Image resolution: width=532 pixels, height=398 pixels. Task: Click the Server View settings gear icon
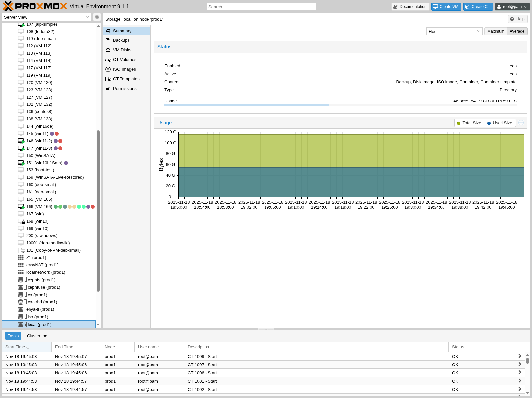coord(97,17)
